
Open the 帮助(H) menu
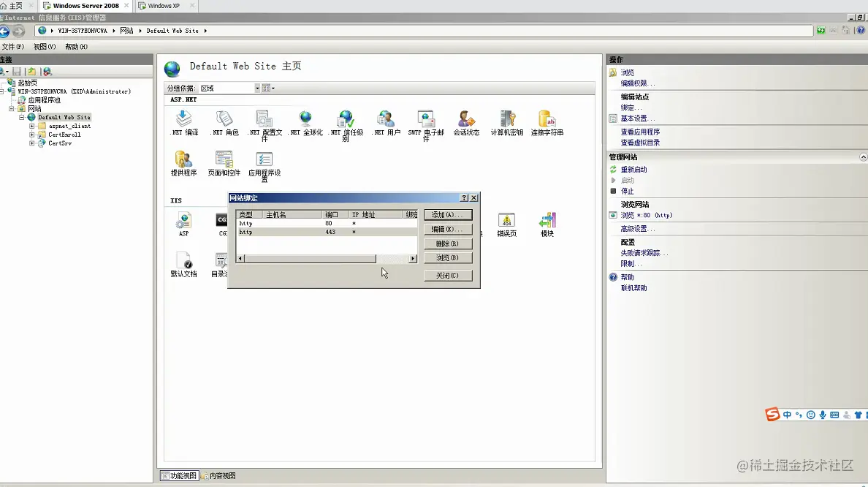[77, 47]
